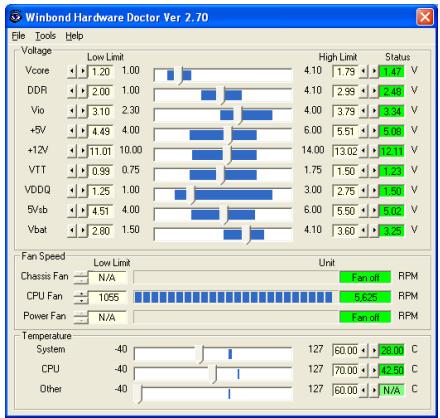Open the Help menu
Image resolution: width=440 pixels, height=418 pixels.
74,36
